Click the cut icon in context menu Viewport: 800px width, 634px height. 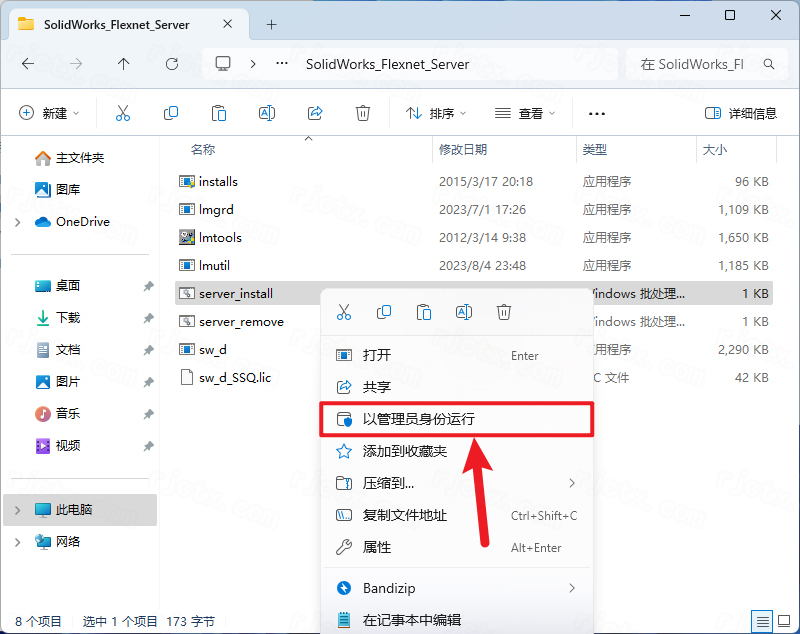[344, 312]
